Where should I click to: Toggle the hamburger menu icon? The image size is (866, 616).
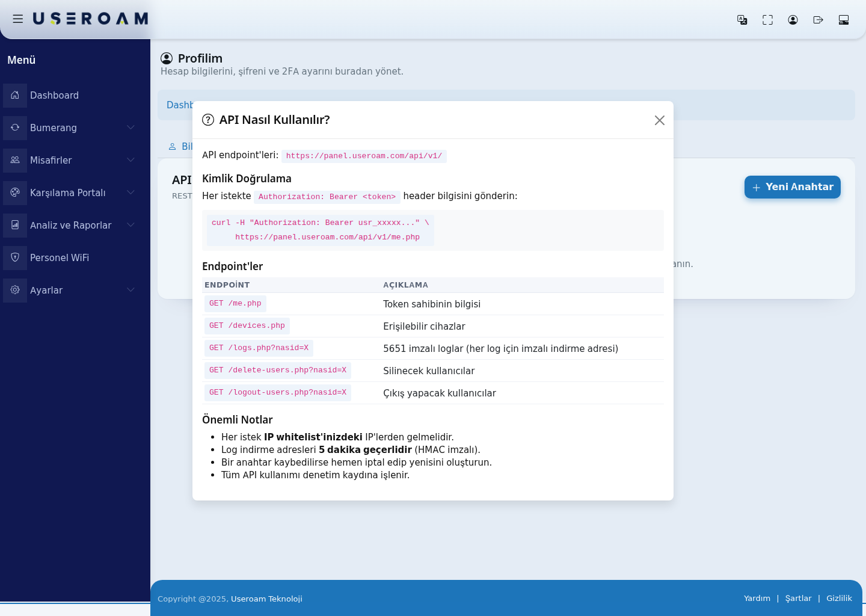pos(18,19)
